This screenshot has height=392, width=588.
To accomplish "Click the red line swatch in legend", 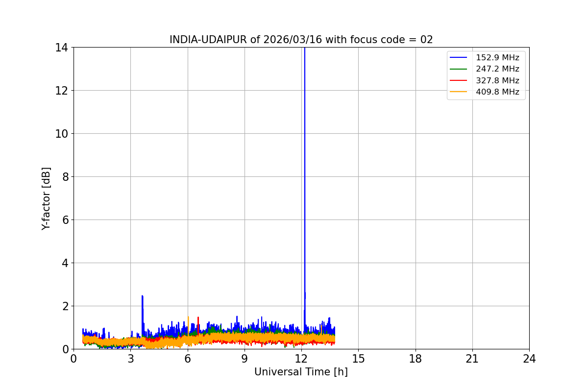I will [459, 80].
